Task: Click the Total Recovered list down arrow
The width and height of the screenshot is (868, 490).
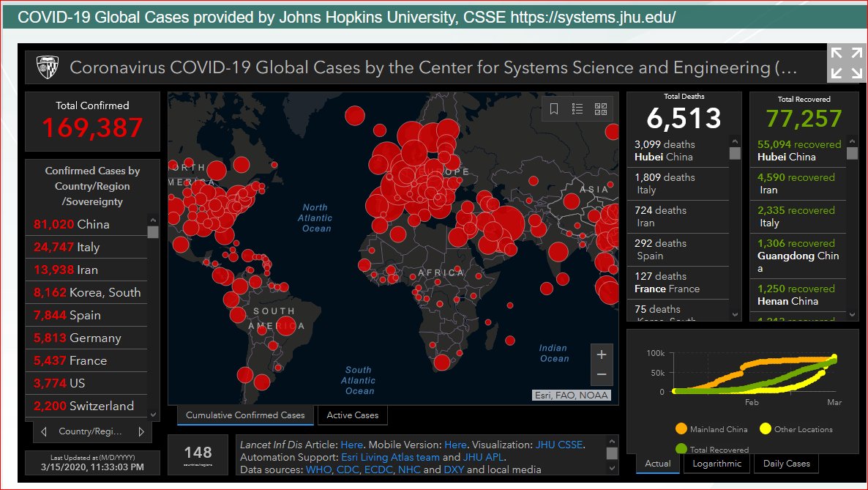Action: pos(853,315)
